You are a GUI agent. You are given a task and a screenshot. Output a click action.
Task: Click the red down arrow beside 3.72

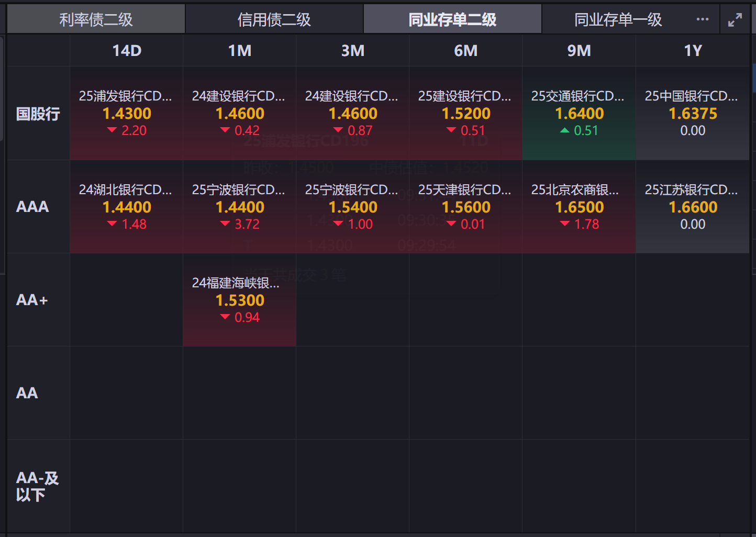coord(225,223)
